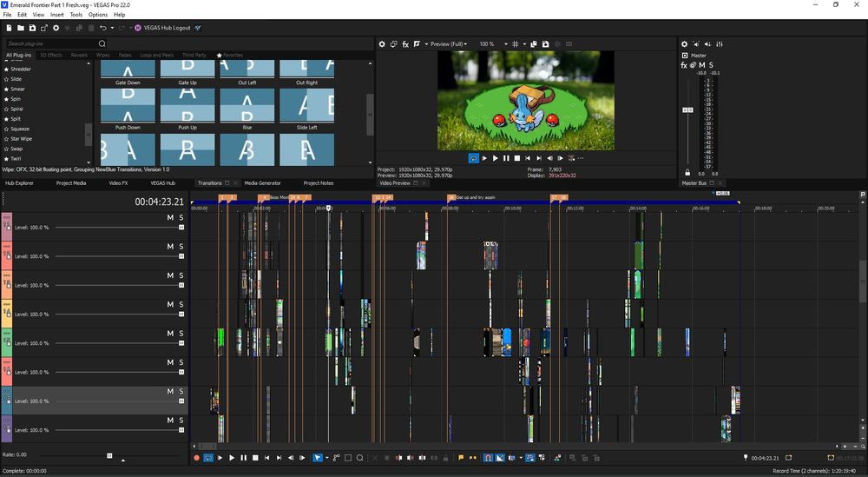Open the Video FX panel tab
The height and width of the screenshot is (477, 868).
(x=118, y=182)
